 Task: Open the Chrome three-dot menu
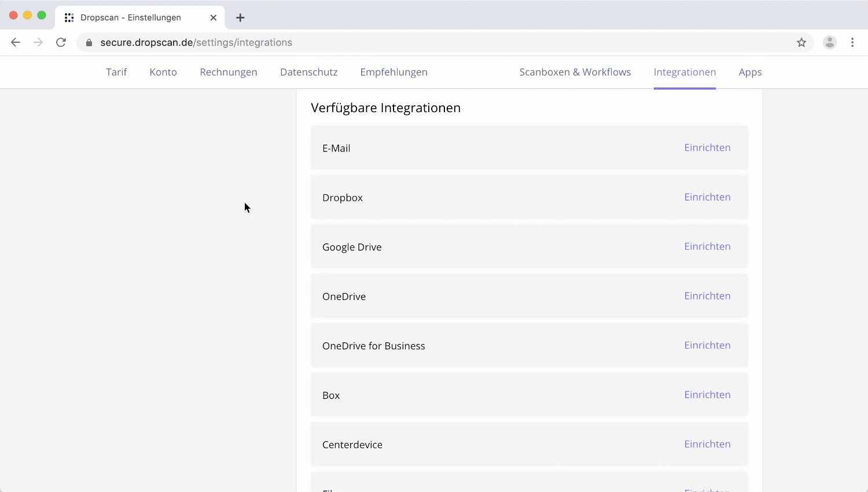pyautogui.click(x=852, y=42)
